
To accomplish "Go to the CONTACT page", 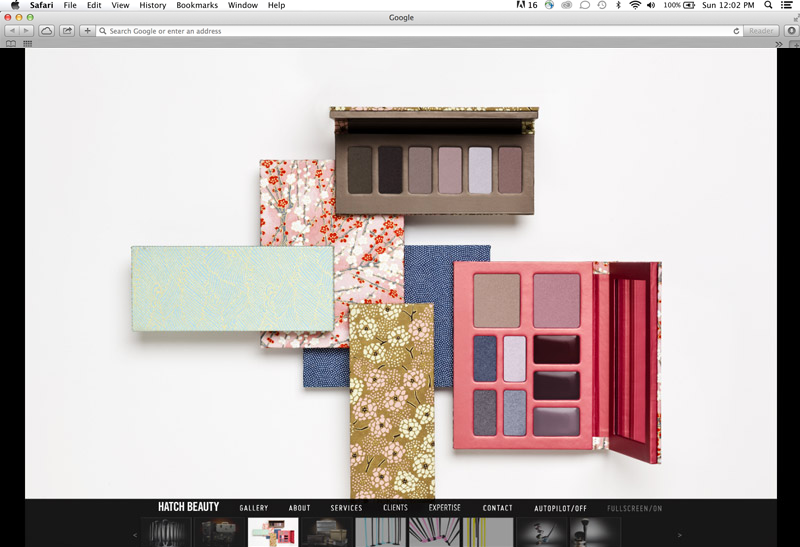I will [498, 508].
